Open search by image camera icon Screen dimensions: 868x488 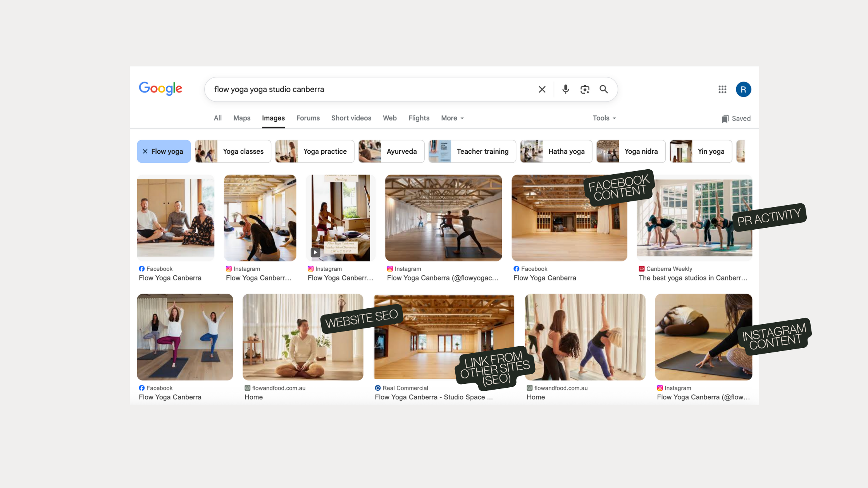tap(585, 89)
